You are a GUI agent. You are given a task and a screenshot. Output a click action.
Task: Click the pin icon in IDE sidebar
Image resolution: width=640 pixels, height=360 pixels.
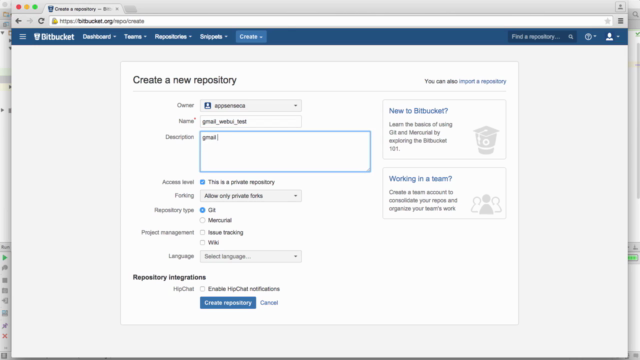coord(5,326)
